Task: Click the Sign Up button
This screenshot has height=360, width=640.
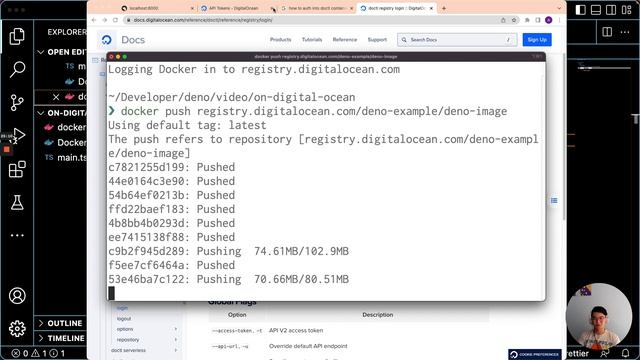Action: pos(537,40)
